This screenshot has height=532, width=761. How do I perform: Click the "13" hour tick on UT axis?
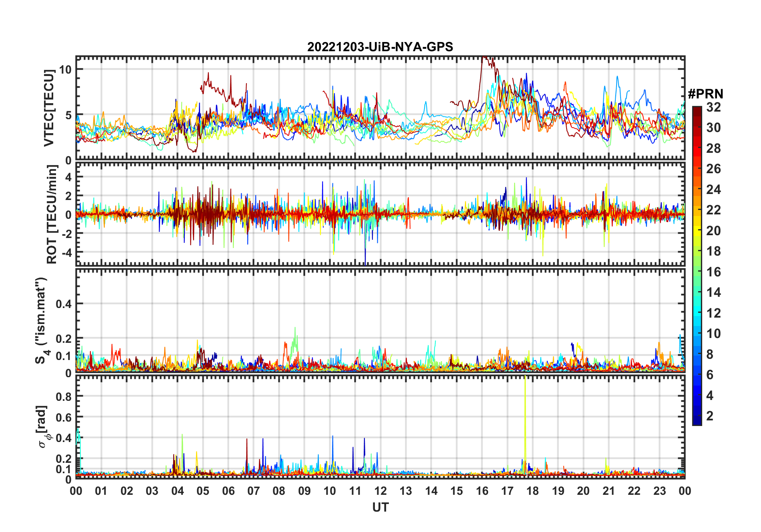point(406,491)
